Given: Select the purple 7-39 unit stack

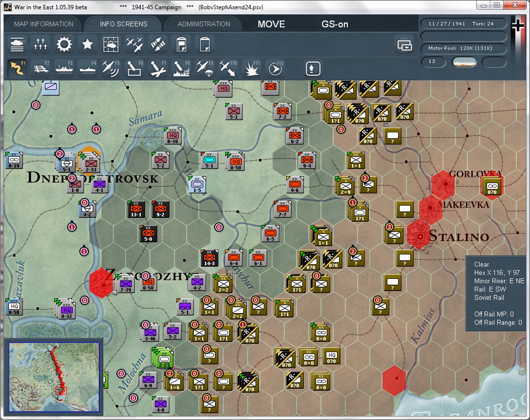Looking at the screenshot, I should click(126, 284).
